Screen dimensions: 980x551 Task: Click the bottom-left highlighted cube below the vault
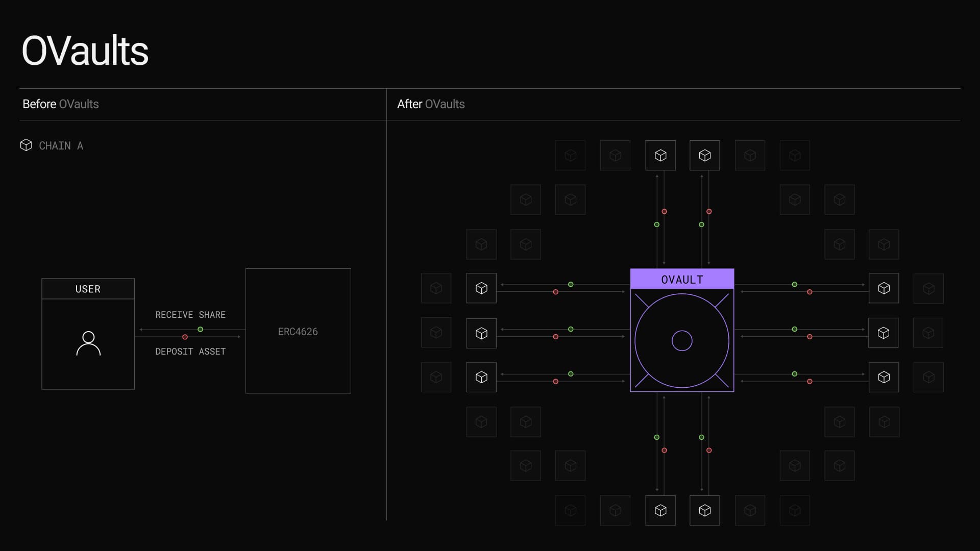click(x=660, y=511)
